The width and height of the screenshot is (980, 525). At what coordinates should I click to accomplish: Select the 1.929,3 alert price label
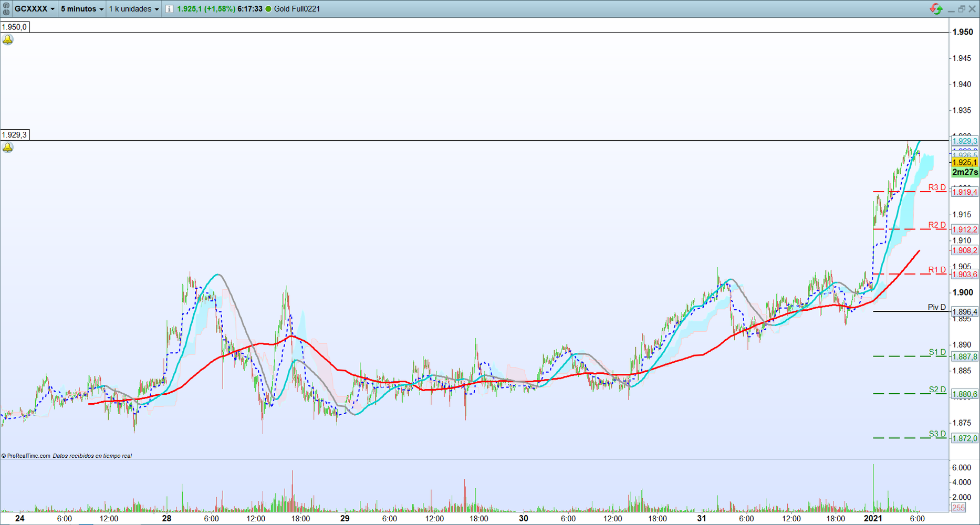point(14,135)
